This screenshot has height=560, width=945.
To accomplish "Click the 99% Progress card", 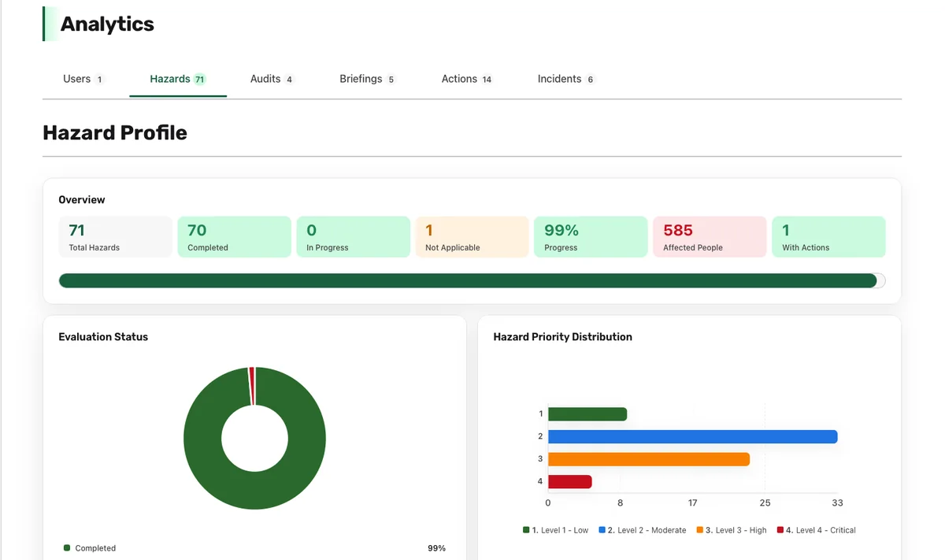I will click(x=591, y=237).
